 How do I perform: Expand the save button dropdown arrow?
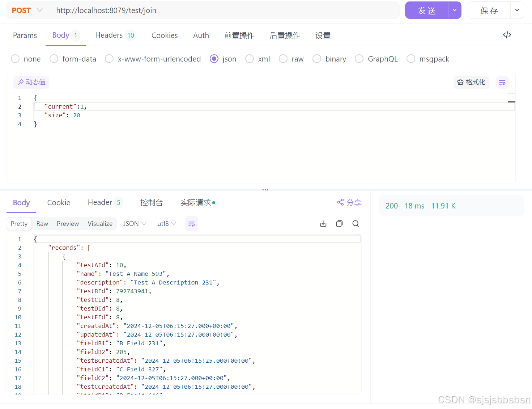pos(517,10)
